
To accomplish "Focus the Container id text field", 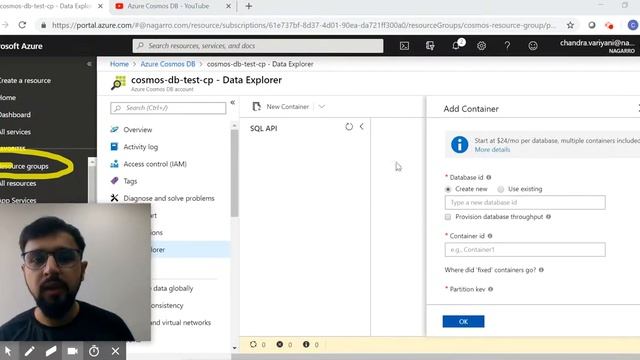I will point(525,250).
